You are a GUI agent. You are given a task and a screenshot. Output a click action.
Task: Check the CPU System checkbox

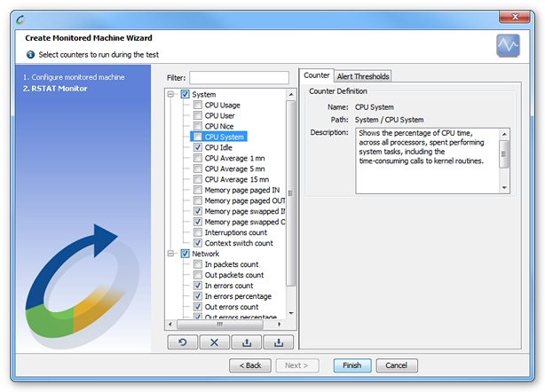[x=198, y=137]
